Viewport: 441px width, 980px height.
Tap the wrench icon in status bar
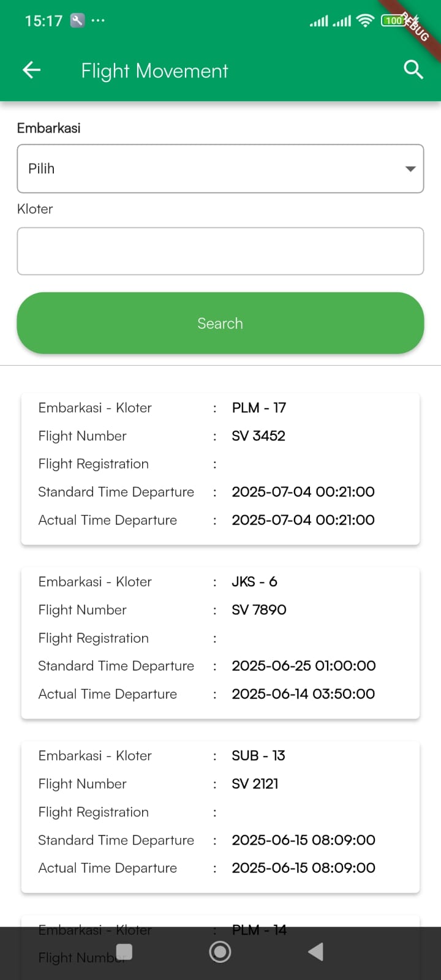[x=77, y=21]
